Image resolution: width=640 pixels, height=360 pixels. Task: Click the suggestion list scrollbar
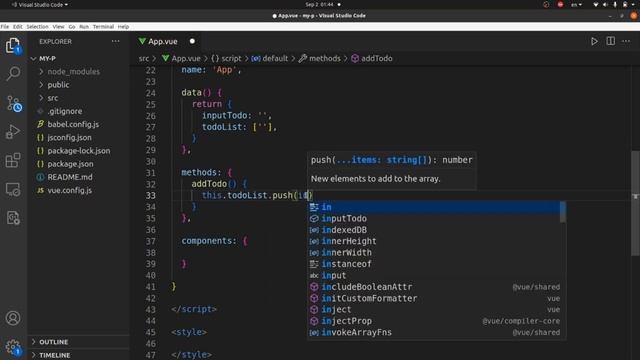point(563,212)
